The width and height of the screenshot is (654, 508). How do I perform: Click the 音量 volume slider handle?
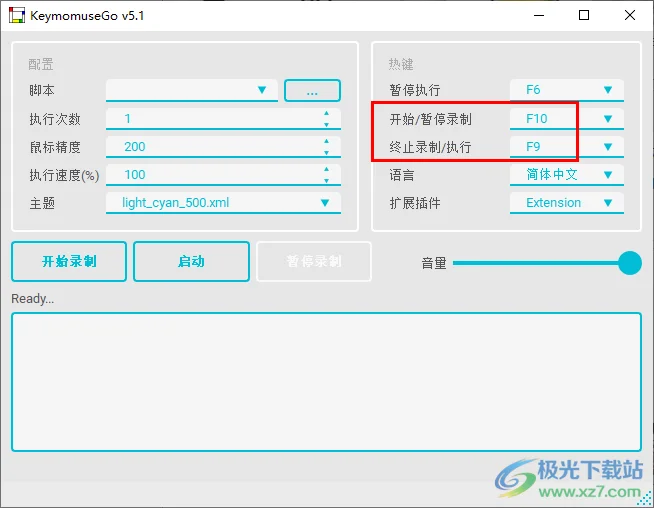coord(630,263)
